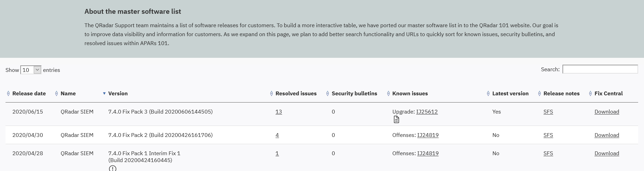This screenshot has height=171, width=644.
Task: Sort by Fix Central column
Action: point(590,94)
